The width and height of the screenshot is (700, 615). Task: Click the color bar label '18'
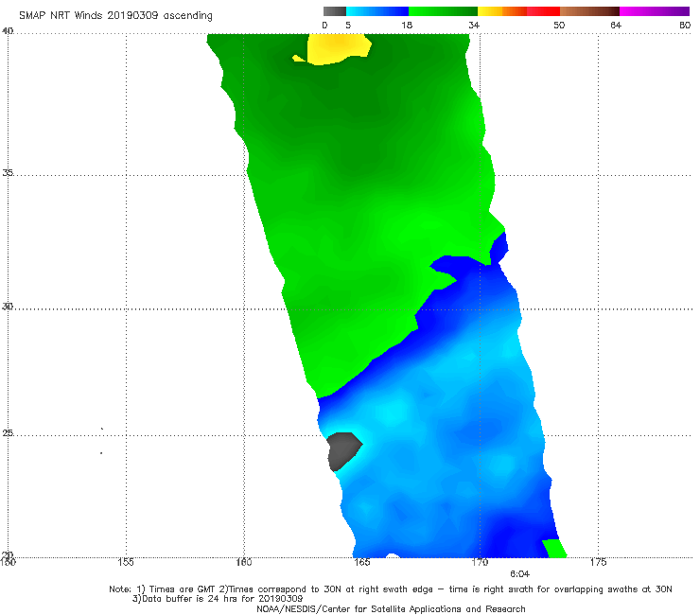(407, 25)
